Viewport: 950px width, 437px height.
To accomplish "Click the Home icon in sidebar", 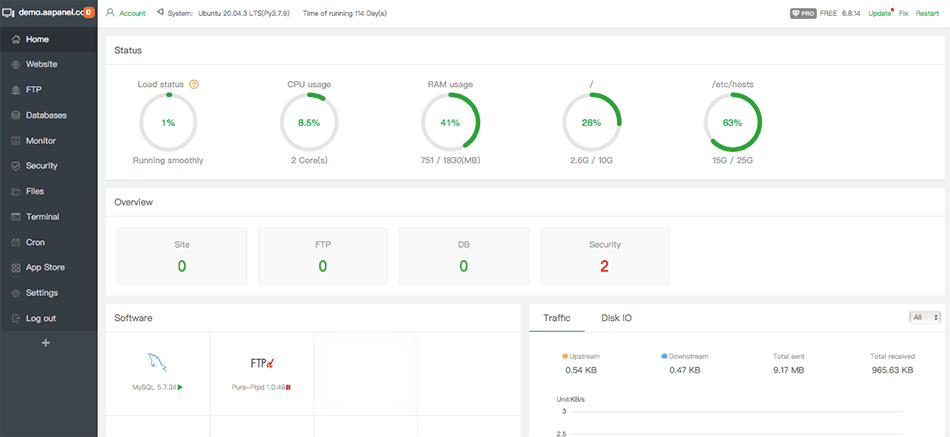I will coord(15,39).
